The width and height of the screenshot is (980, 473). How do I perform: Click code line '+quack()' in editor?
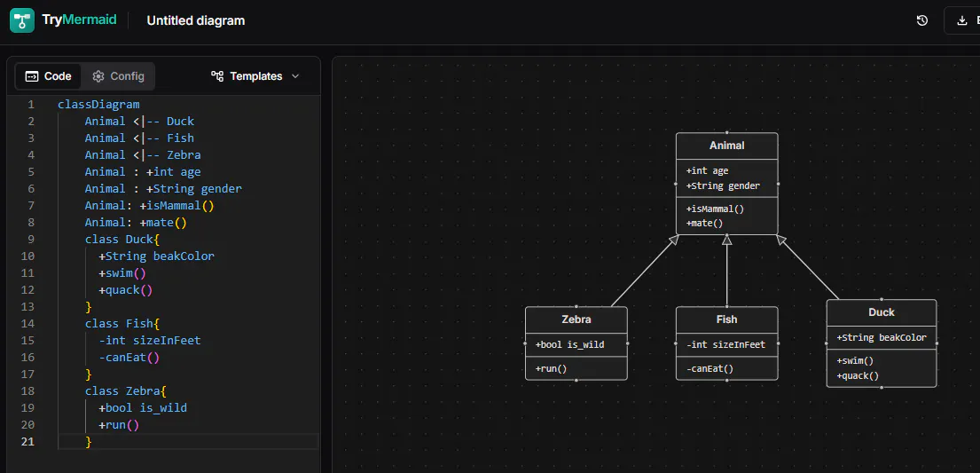pyautogui.click(x=126, y=290)
